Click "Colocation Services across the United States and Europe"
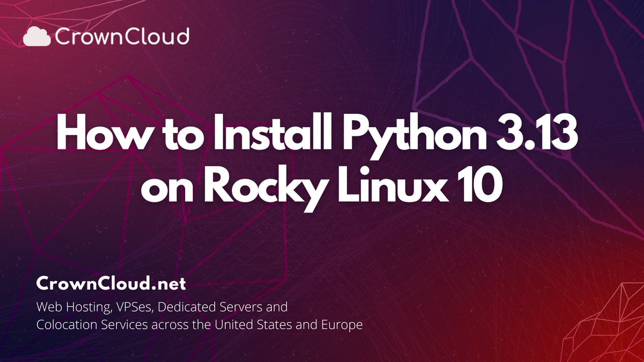This screenshot has width=644, height=362. click(x=200, y=324)
